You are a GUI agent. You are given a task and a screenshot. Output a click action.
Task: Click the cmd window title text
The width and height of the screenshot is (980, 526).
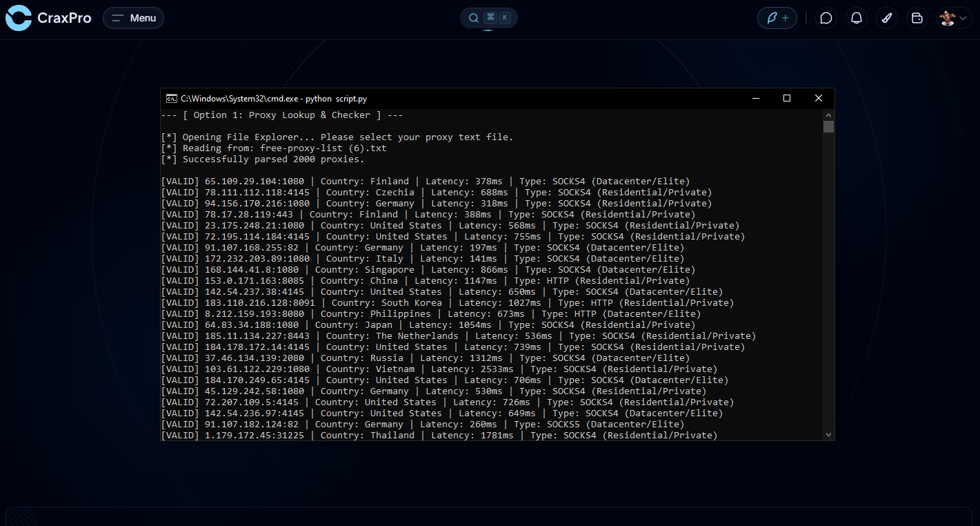274,99
